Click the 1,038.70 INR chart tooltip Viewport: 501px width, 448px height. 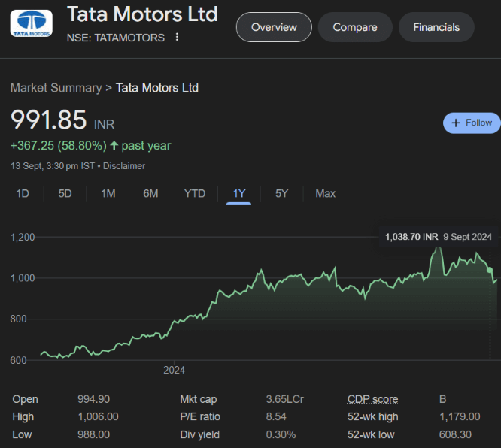coord(439,237)
